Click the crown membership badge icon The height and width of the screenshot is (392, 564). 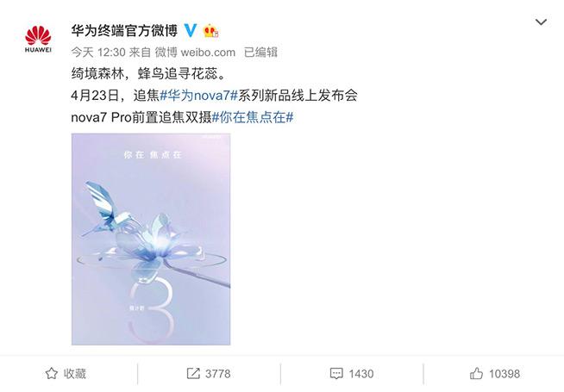pos(210,31)
